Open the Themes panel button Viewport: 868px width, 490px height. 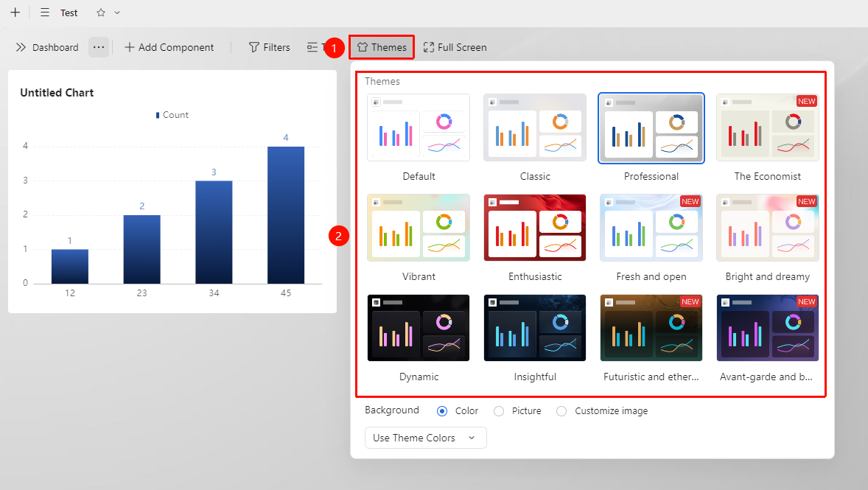click(382, 47)
